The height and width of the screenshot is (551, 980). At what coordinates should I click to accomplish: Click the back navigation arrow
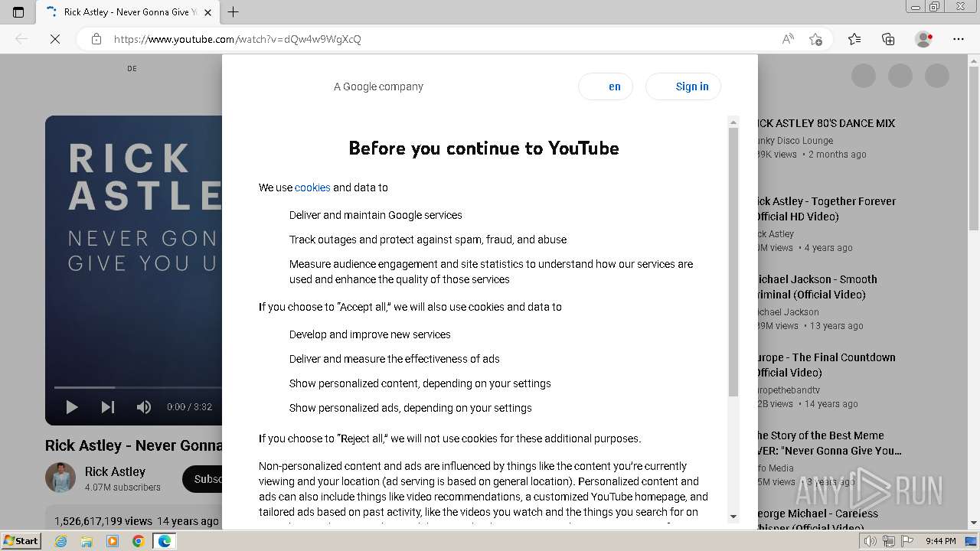tap(21, 39)
